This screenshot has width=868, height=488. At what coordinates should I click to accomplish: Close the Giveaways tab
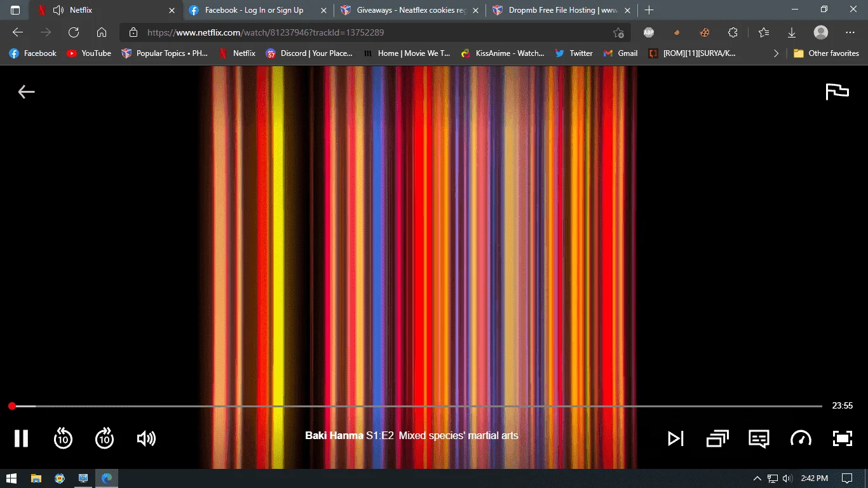[475, 10]
